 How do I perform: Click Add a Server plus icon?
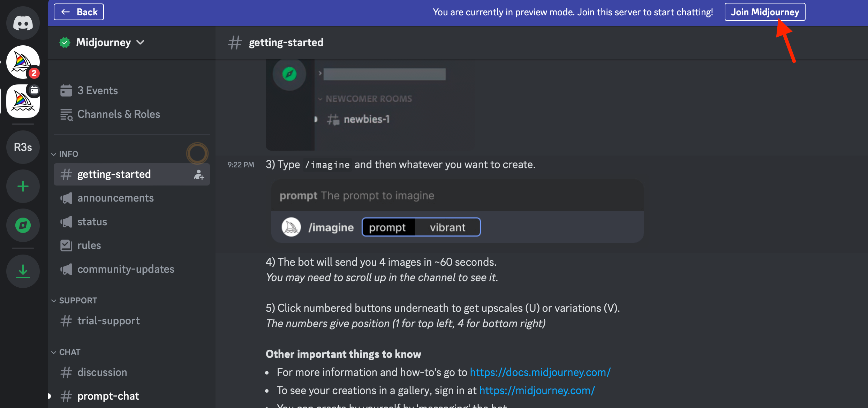pyautogui.click(x=23, y=186)
